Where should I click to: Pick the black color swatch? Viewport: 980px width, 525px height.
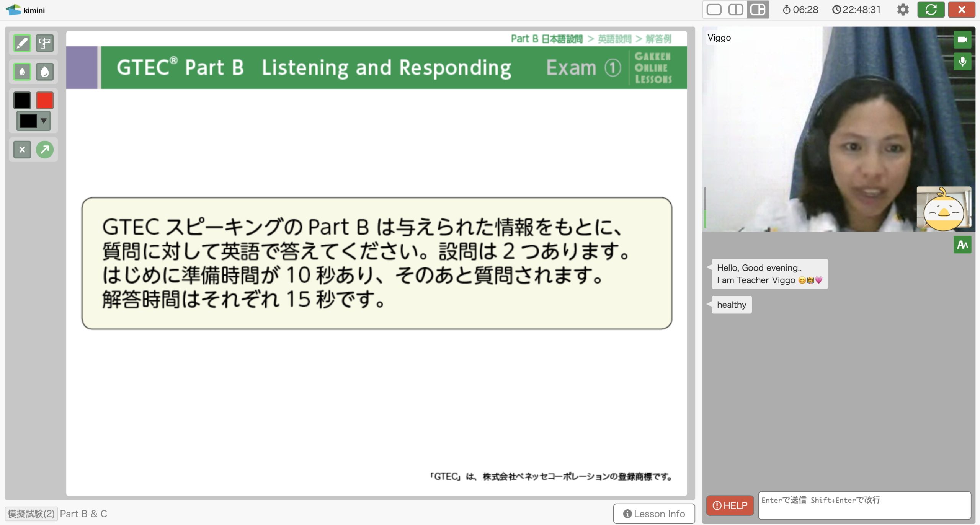(22, 100)
